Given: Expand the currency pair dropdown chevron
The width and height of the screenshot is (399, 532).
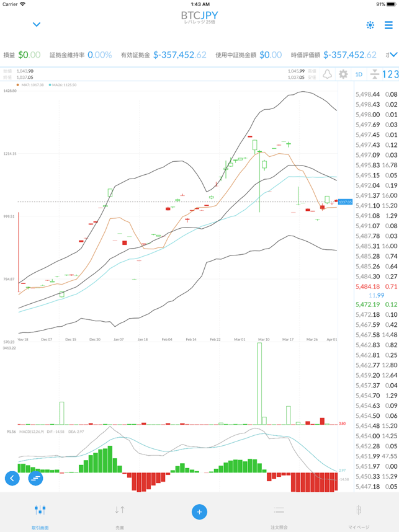Looking at the screenshot, I should click(37, 25).
